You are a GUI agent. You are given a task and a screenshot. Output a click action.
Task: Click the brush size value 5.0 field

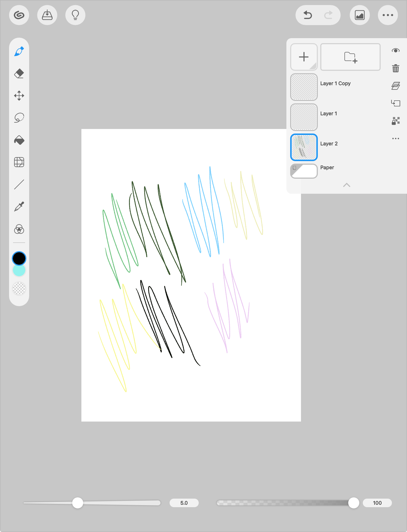pyautogui.click(x=184, y=503)
